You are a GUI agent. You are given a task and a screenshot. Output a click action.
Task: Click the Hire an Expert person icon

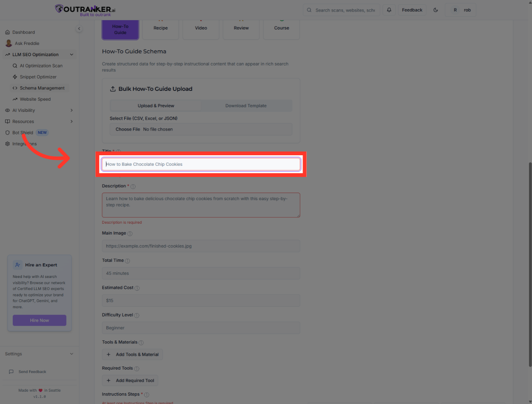coord(18,265)
